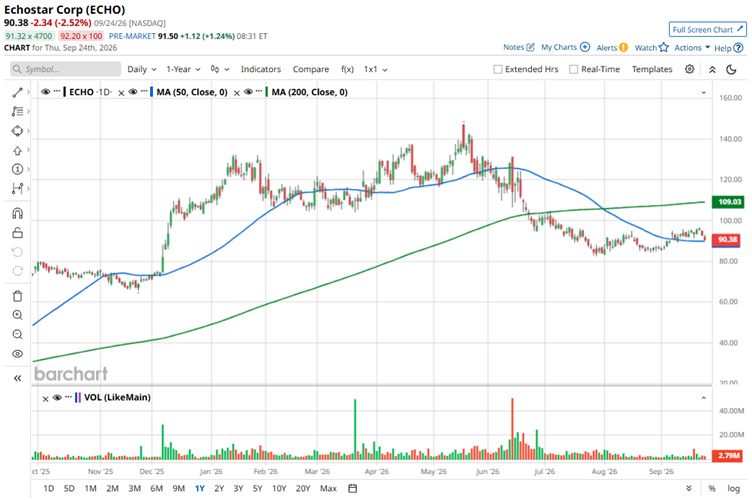752x500 pixels.
Task: Open the Daily interval dropdown
Action: tap(141, 69)
